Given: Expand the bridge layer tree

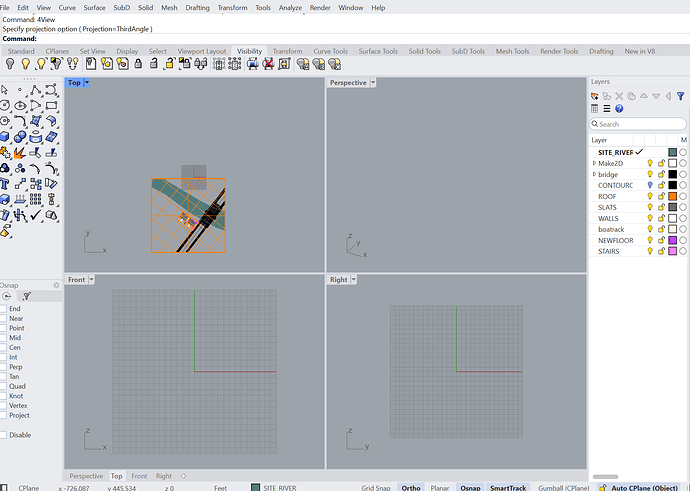Looking at the screenshot, I should pyautogui.click(x=594, y=174).
